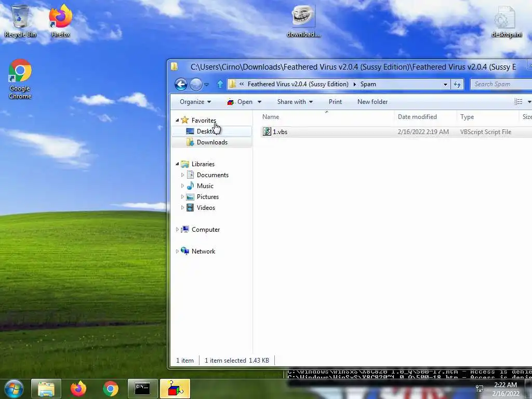Click the Print toolbar button
532x399 pixels.
tap(335, 102)
